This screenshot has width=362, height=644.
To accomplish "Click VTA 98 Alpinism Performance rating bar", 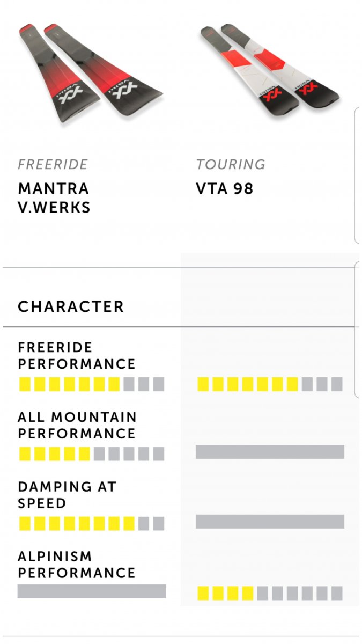I will click(x=270, y=593).
